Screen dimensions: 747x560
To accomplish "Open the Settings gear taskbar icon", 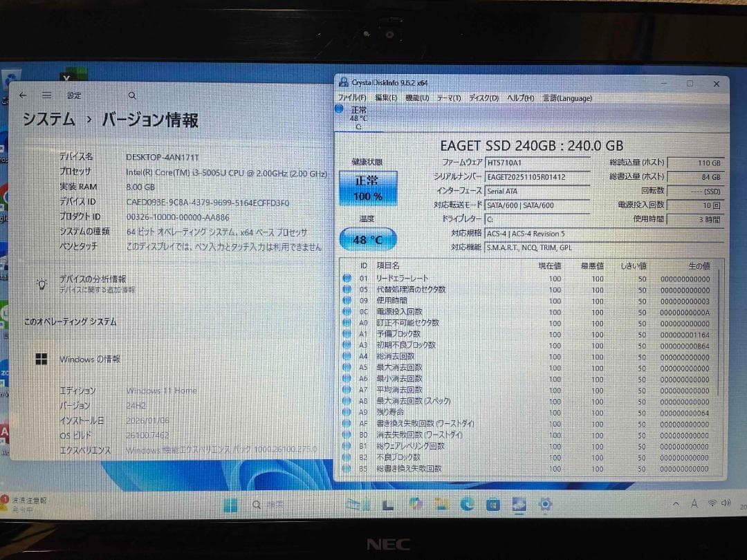I will tap(545, 504).
